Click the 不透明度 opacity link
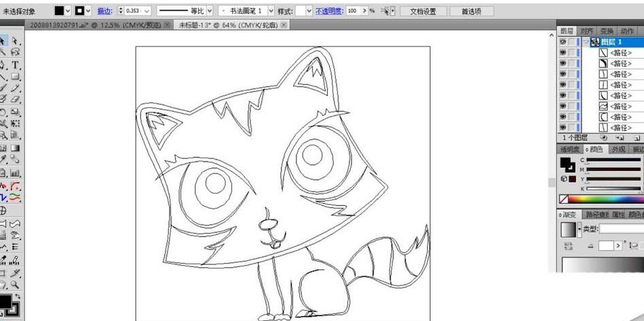The image size is (644, 321). coord(329,11)
